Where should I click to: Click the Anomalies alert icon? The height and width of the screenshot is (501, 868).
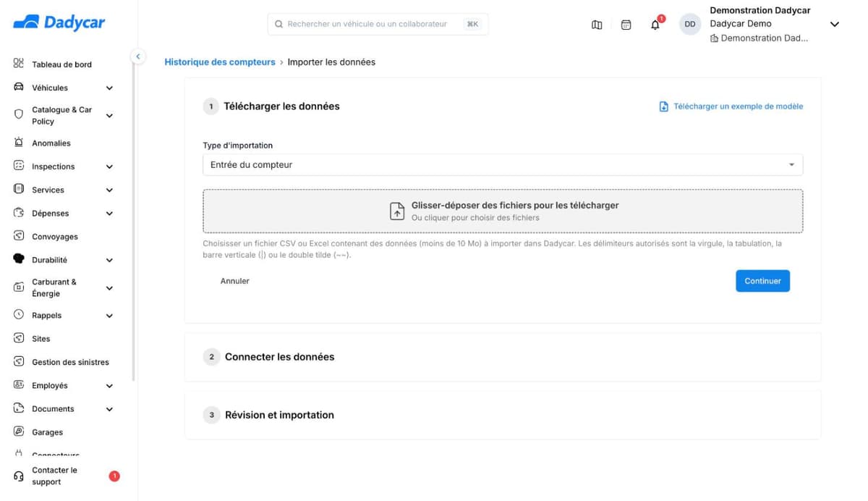coord(19,143)
